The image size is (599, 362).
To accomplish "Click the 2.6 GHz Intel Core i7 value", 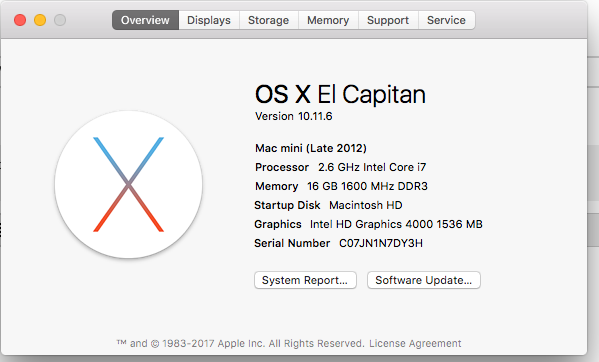I will pos(372,167).
